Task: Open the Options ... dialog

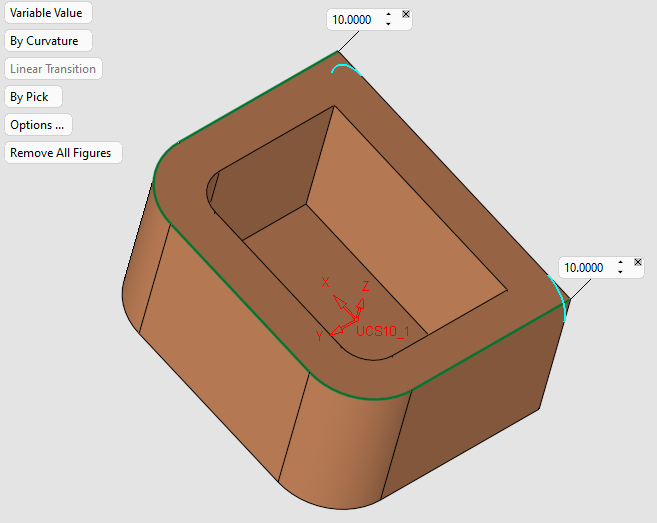Action: (x=37, y=125)
